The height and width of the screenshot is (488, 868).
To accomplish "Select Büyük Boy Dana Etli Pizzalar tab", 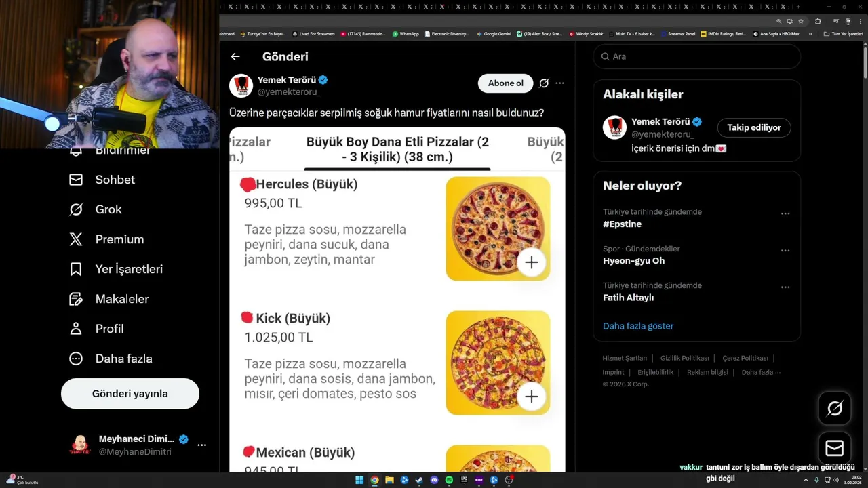I will coord(397,150).
